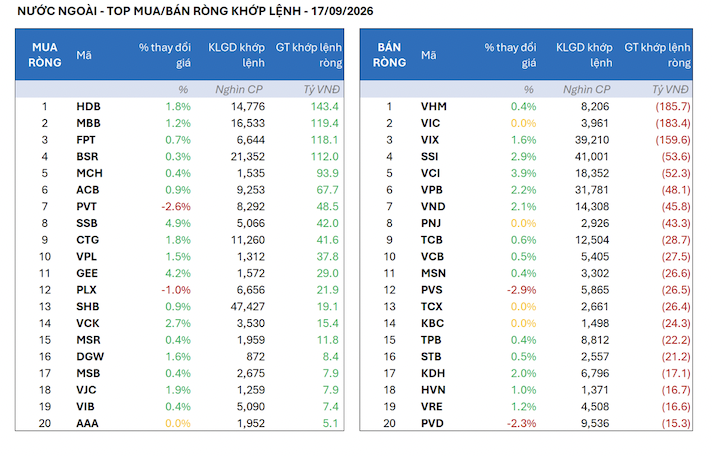Click the VIX stock code
The height and width of the screenshot is (456, 712).
(x=430, y=140)
